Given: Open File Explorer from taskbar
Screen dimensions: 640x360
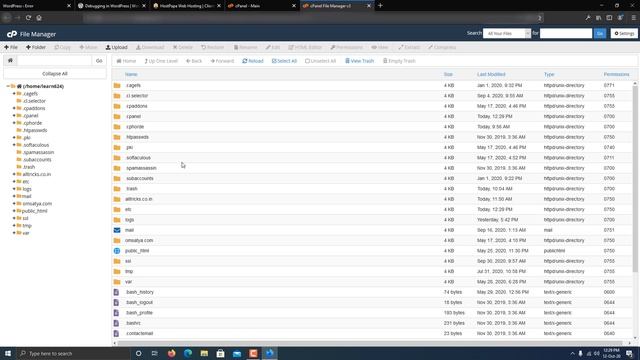Looking at the screenshot, I should (x=204, y=353).
